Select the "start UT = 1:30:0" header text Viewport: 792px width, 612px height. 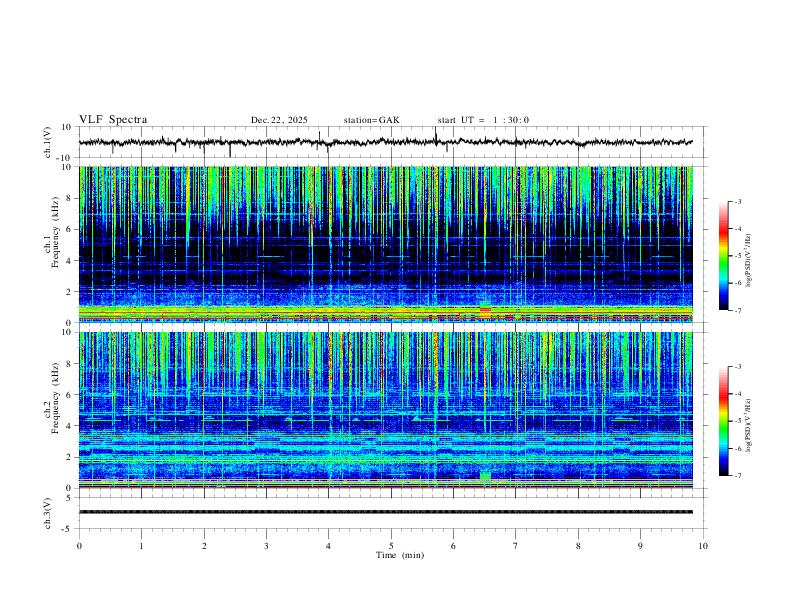tap(483, 120)
